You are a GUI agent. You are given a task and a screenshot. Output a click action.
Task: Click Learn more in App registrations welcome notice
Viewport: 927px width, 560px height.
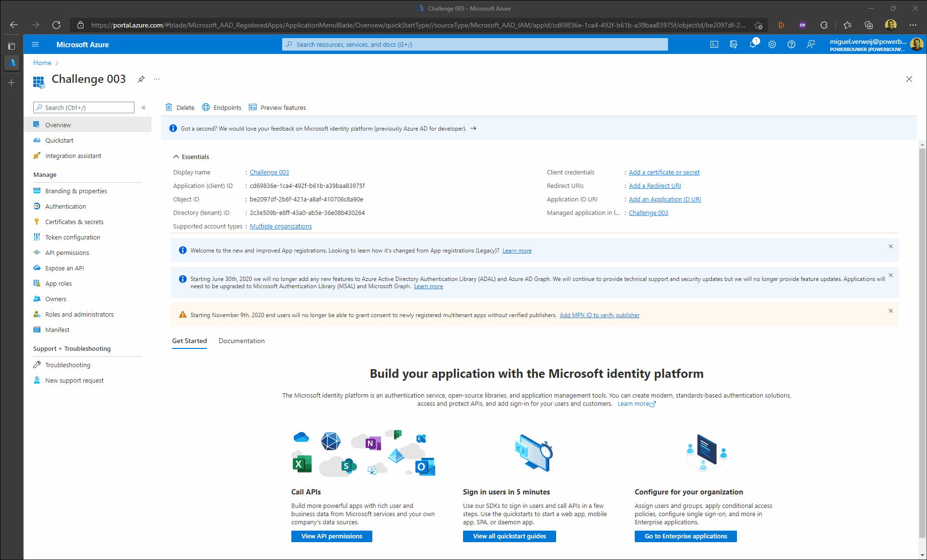point(517,251)
